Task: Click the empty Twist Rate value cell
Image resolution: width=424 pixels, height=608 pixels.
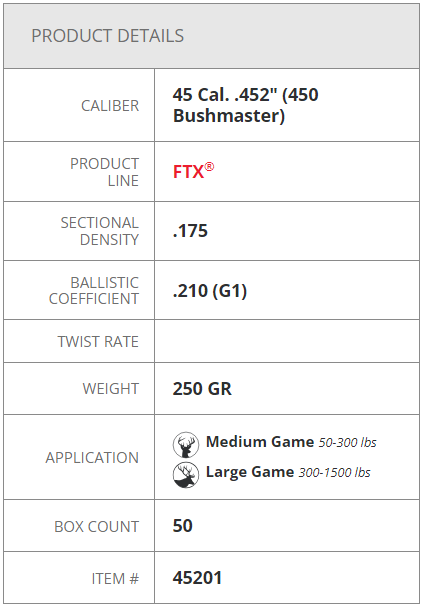Action: (287, 341)
